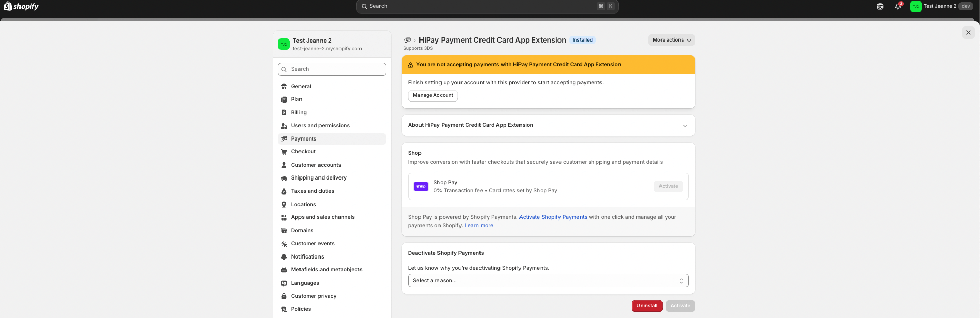This screenshot has width=980, height=318.
Task: Click the Activate button next to Uninstall
Action: coord(680,306)
